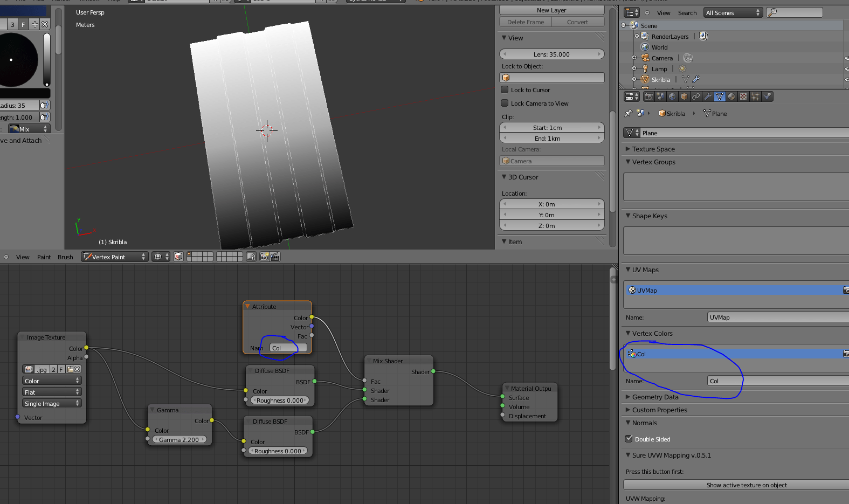Open the Physics properties tab icon

point(767,96)
